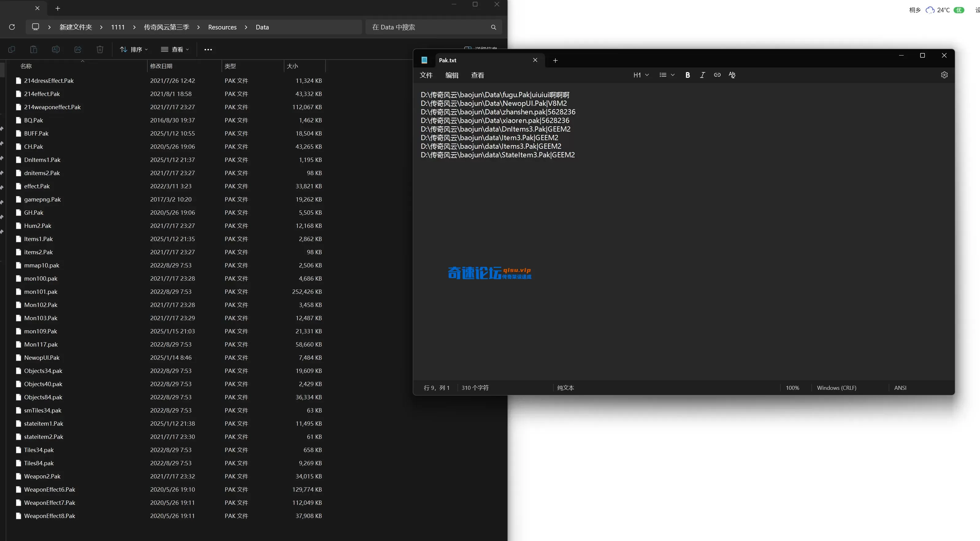The image size is (980, 541).
Task: Open the 文件 menu in Notepad
Action: pyautogui.click(x=426, y=75)
